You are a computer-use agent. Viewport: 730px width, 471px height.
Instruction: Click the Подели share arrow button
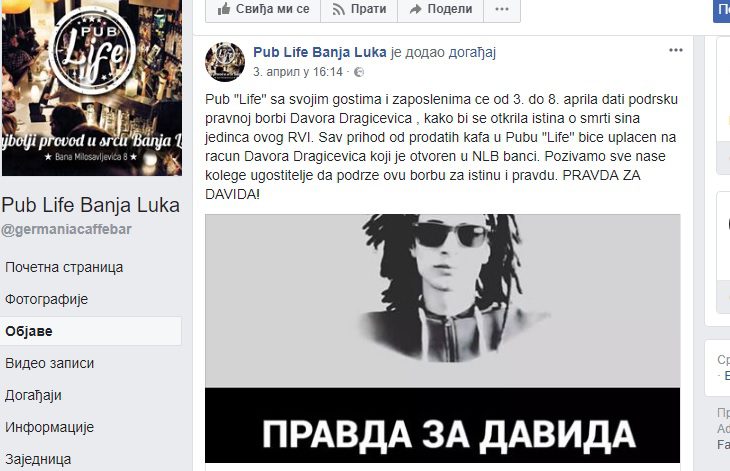coord(440,9)
